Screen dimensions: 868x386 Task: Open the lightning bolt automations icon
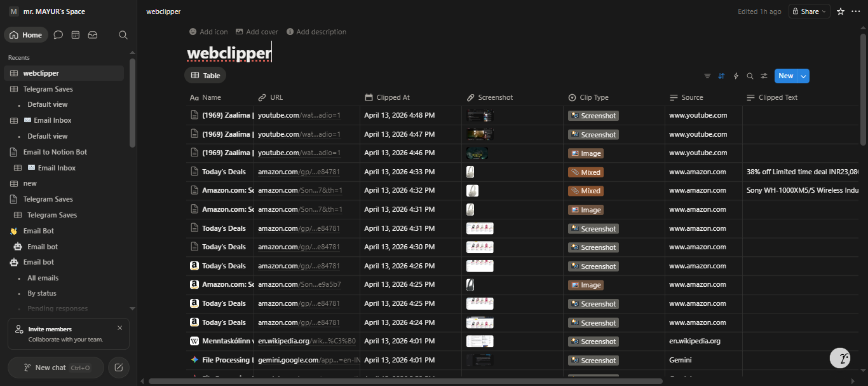click(736, 76)
